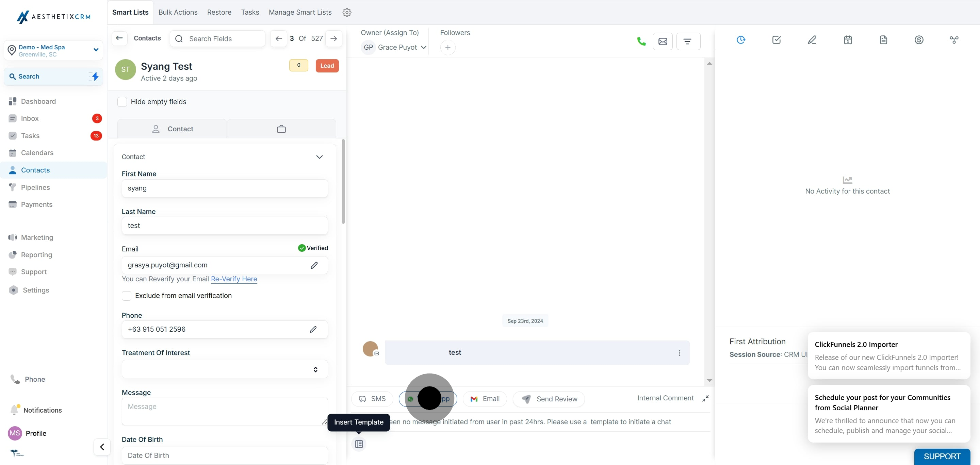Viewport: 980px width, 465px height.
Task: Open the Bulk Actions tab
Action: (178, 12)
